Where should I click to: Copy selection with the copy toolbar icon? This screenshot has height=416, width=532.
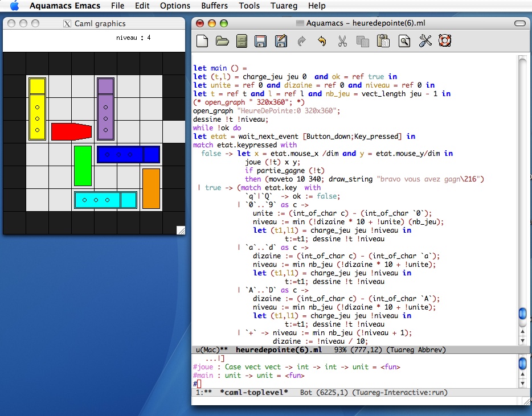pyautogui.click(x=363, y=42)
